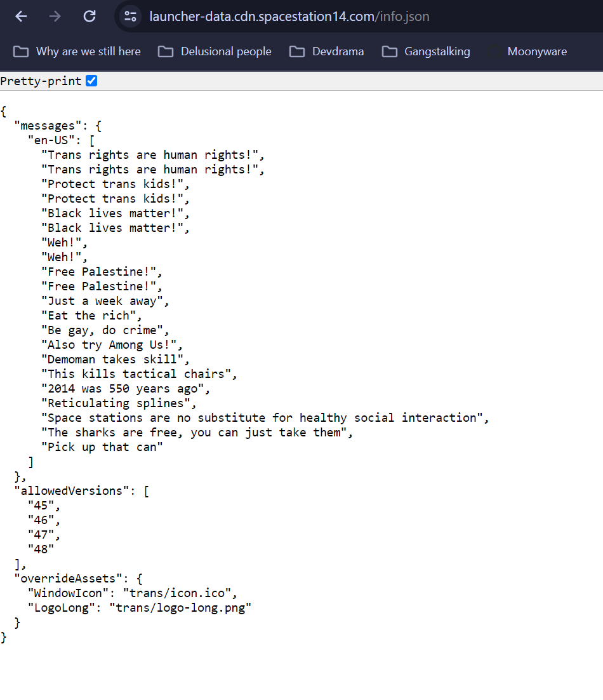The width and height of the screenshot is (603, 700).
Task: Click the "Be gay, do crime" string
Action: tap(102, 330)
